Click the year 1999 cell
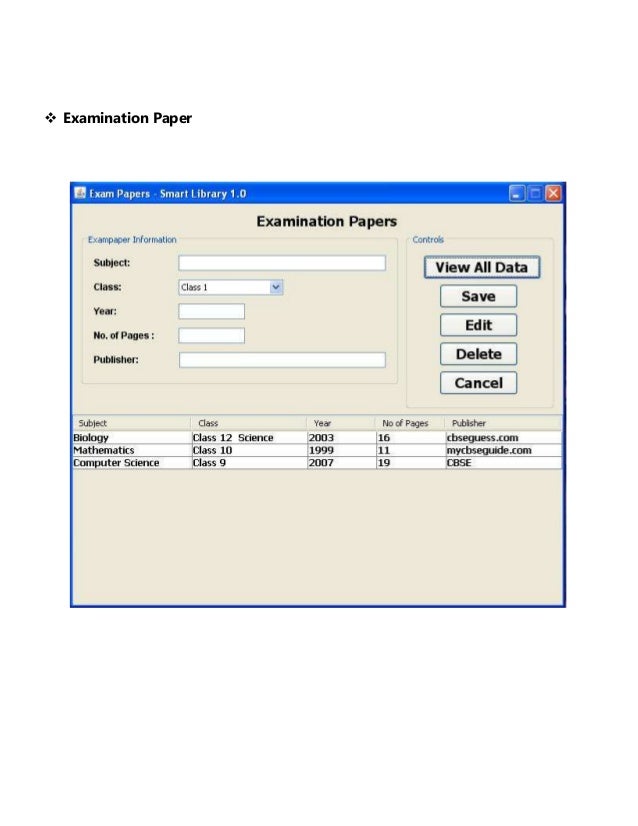This screenshot has height=826, width=638. [x=341, y=450]
